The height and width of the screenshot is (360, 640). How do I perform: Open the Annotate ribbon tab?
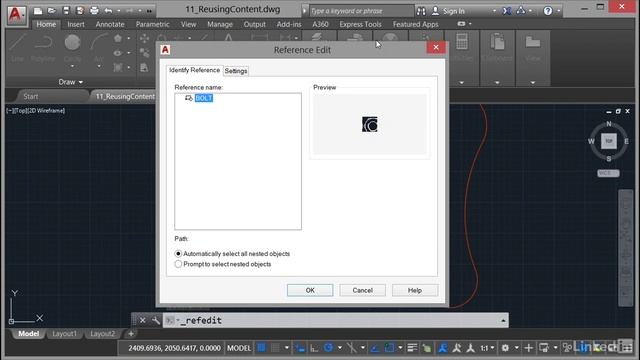pos(110,24)
